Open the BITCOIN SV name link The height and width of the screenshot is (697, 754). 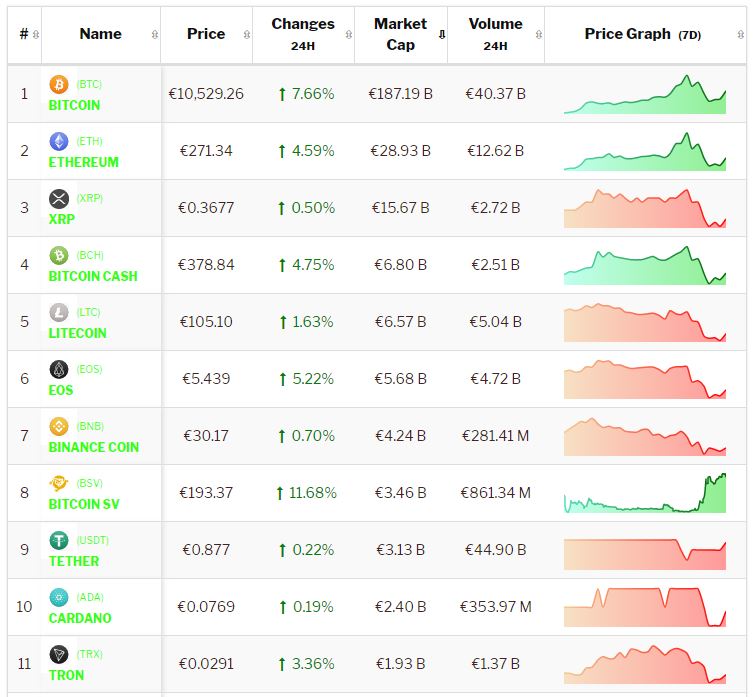pos(84,504)
